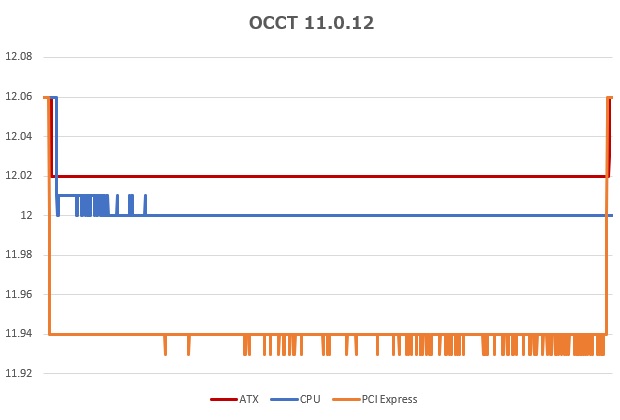Select the flat blue CPU data line
620x420 pixels.
380,215
